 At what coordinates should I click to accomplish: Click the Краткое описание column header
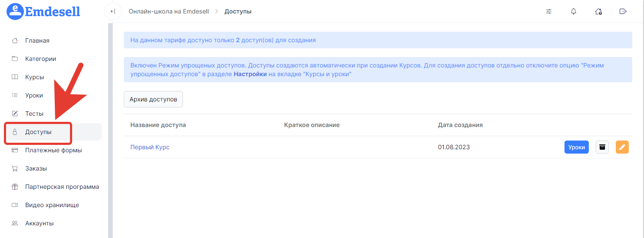[312, 125]
